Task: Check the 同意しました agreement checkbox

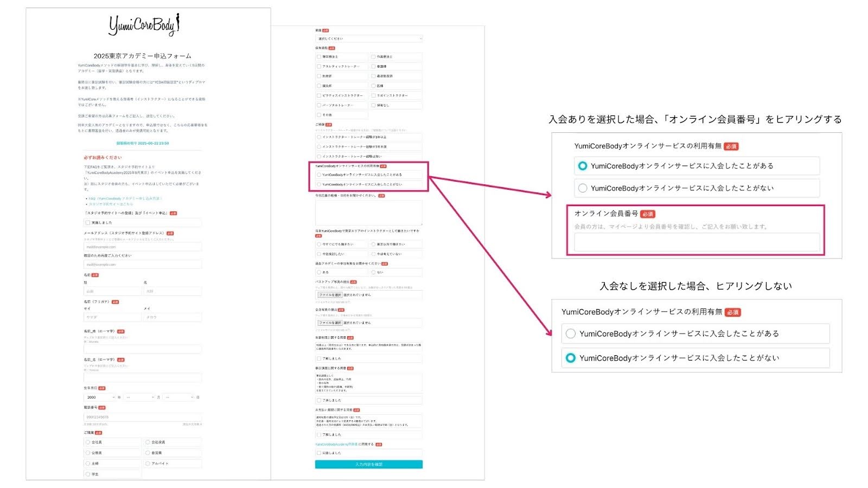Action: [x=319, y=453]
